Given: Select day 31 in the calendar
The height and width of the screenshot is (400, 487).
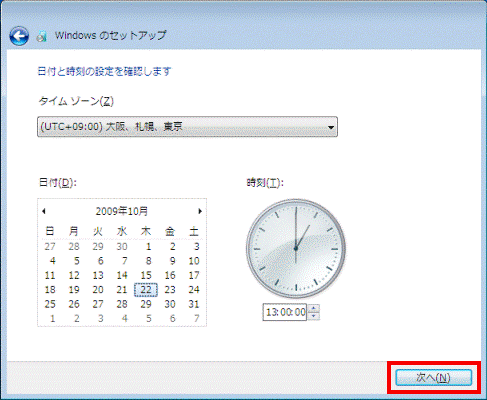Looking at the screenshot, I should 194,304.
